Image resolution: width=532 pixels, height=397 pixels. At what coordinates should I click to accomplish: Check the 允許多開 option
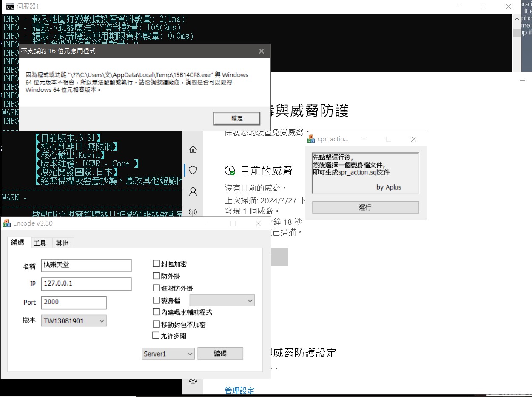click(156, 335)
